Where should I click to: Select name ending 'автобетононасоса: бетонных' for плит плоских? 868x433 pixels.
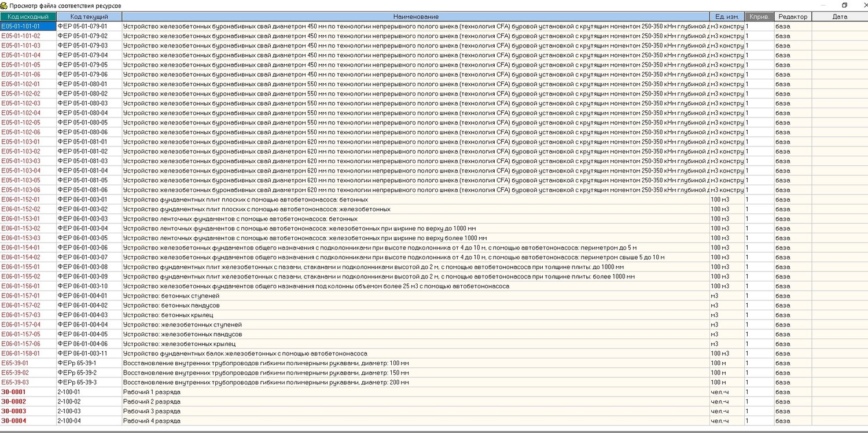415,199
